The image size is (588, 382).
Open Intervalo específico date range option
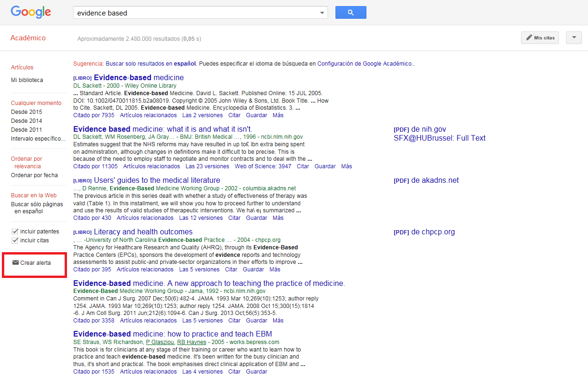pos(38,139)
